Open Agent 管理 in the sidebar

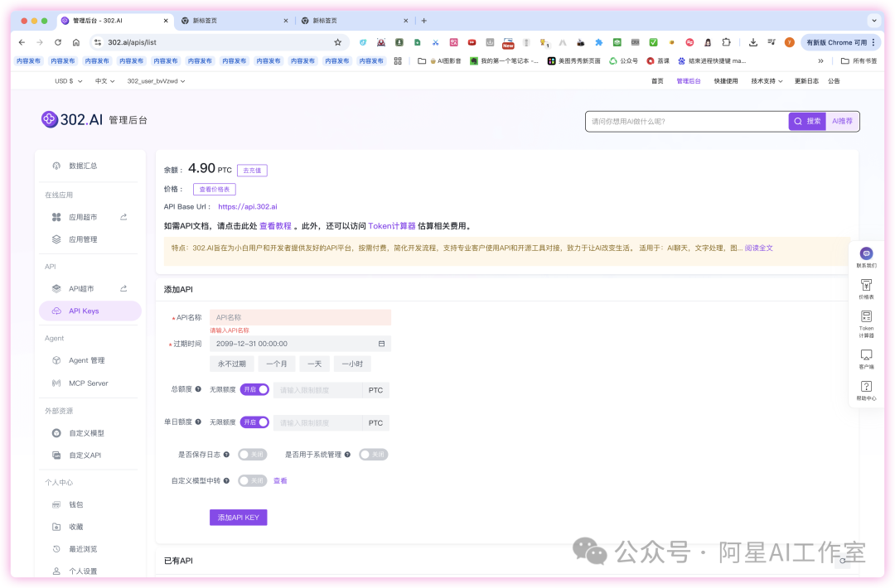click(86, 360)
